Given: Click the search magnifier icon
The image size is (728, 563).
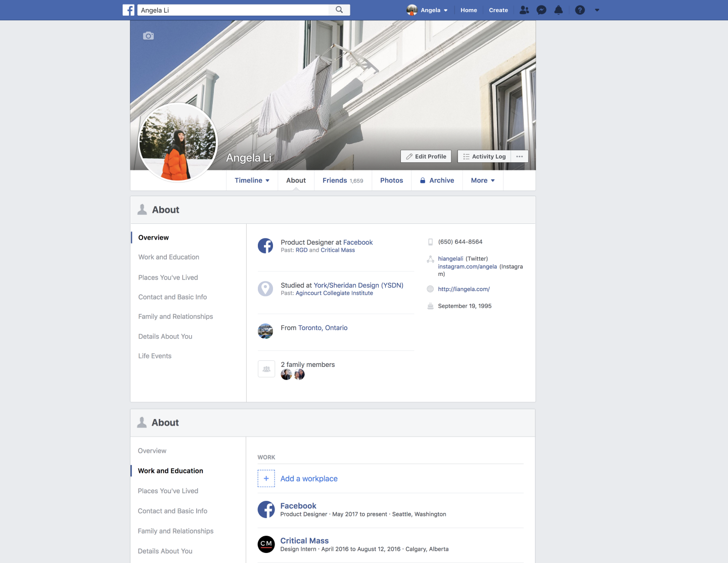Looking at the screenshot, I should pos(339,10).
